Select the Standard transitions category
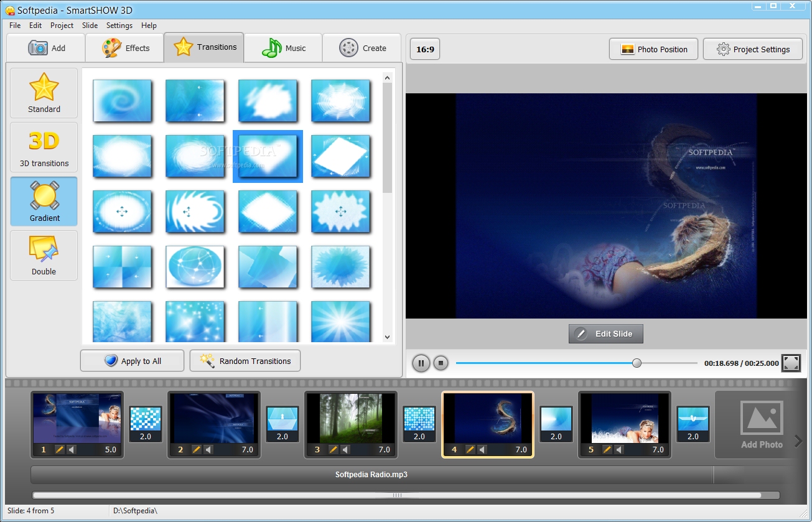The width and height of the screenshot is (812, 522). pos(44,93)
